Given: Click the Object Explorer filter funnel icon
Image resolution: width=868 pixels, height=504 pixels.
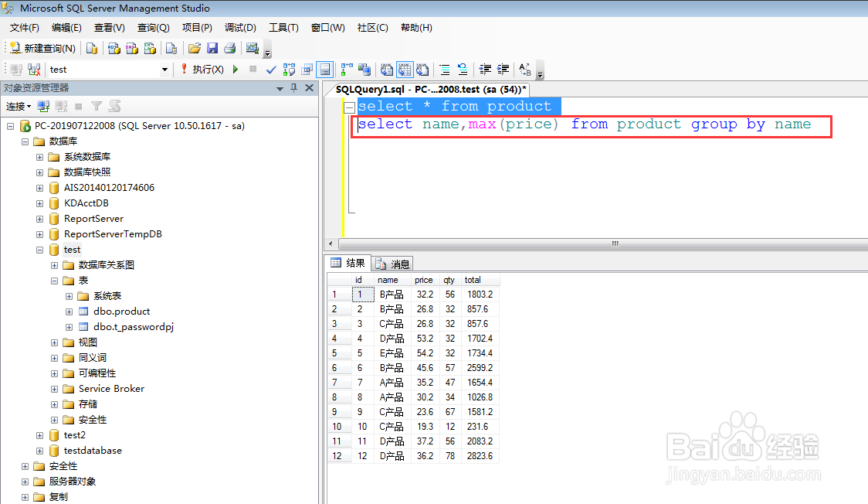Looking at the screenshot, I should pyautogui.click(x=97, y=107).
